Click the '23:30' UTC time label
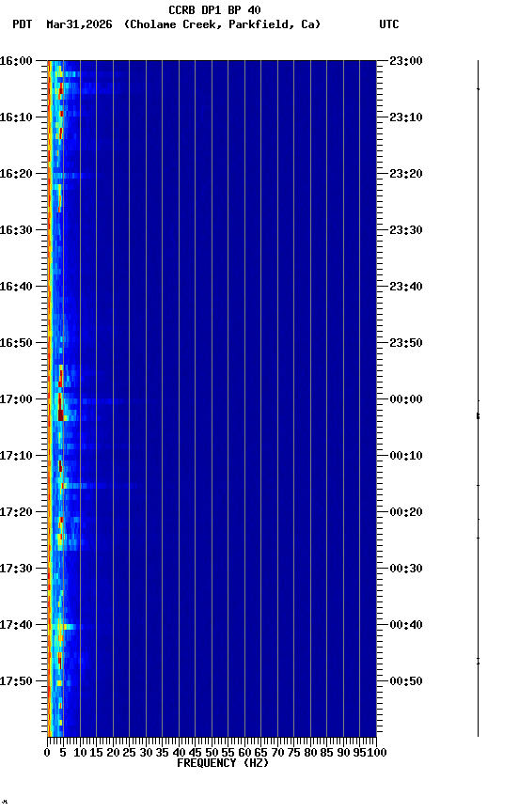 [406, 230]
